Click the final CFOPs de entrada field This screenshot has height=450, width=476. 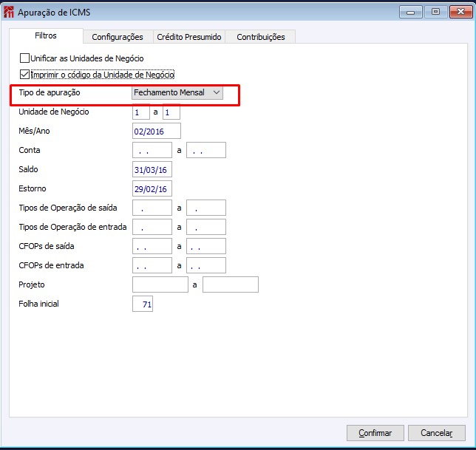click(206, 265)
